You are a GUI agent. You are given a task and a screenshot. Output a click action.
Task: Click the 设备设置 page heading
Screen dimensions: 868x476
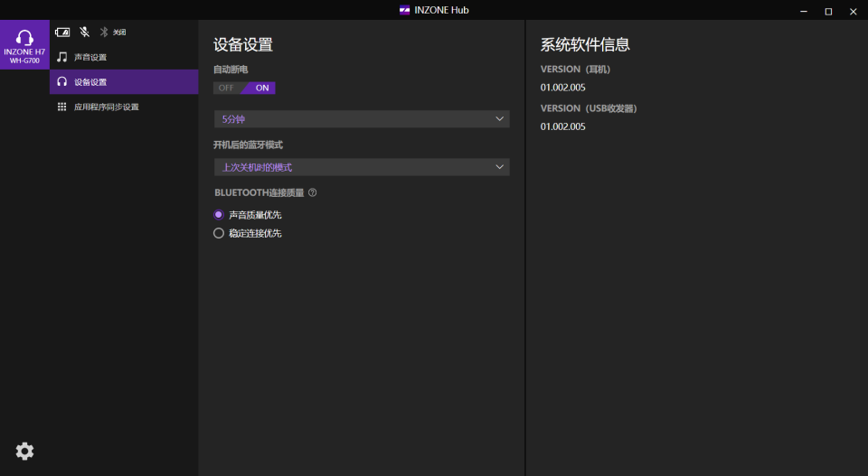click(243, 45)
